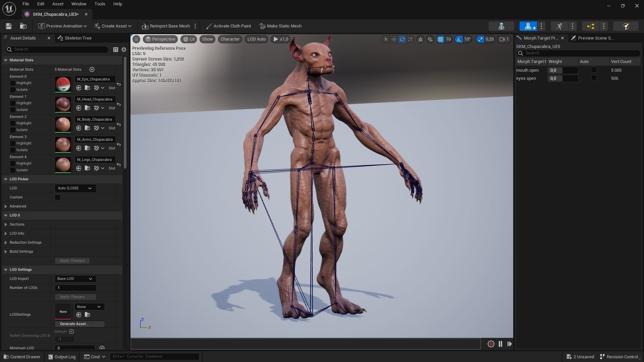This screenshot has width=644, height=362.
Task: Open camera speed setting
Action: pyautogui.click(x=504, y=39)
